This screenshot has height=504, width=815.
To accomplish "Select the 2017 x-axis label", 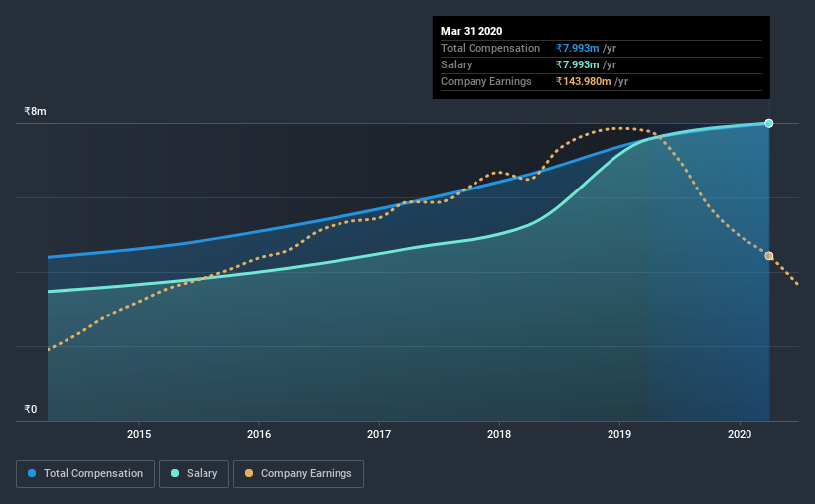I will pyautogui.click(x=379, y=434).
